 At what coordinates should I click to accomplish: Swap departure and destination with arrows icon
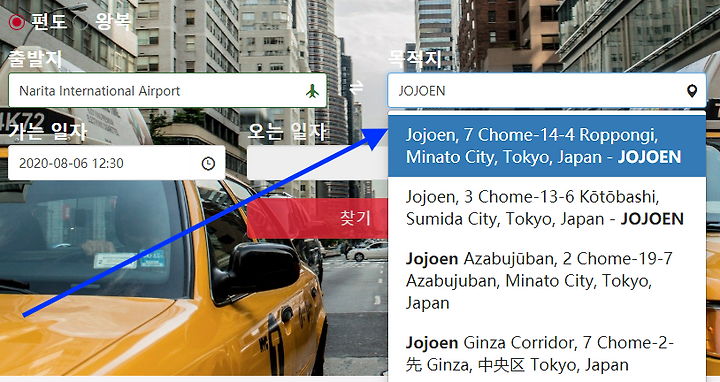356,87
